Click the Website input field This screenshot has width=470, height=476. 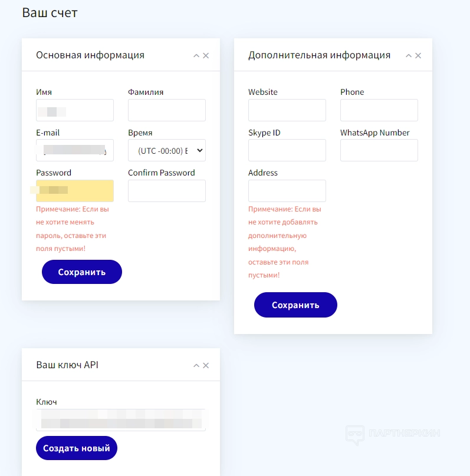[287, 110]
